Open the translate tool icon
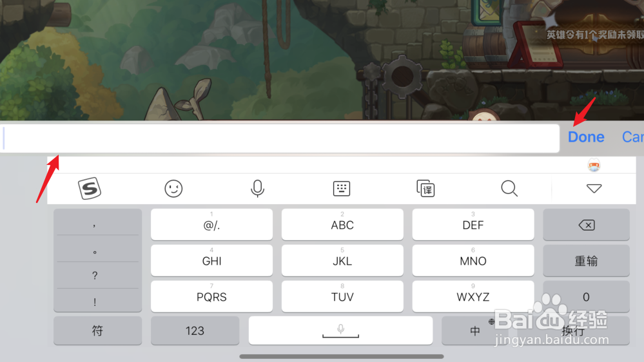The height and width of the screenshot is (362, 644). [425, 188]
